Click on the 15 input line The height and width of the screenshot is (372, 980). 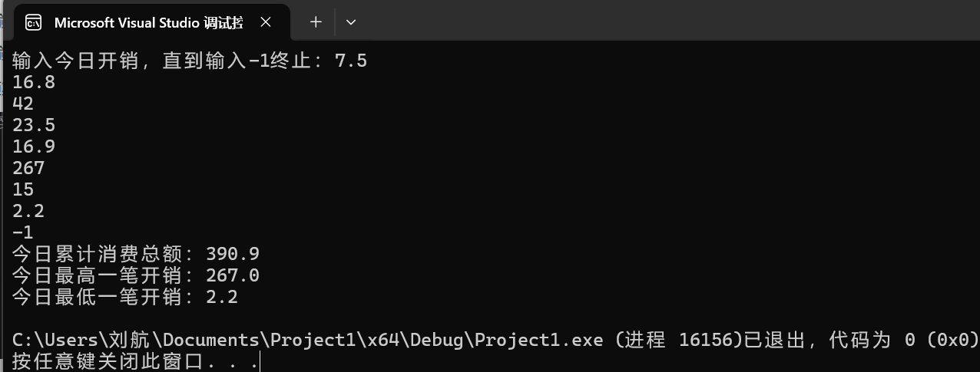23,189
